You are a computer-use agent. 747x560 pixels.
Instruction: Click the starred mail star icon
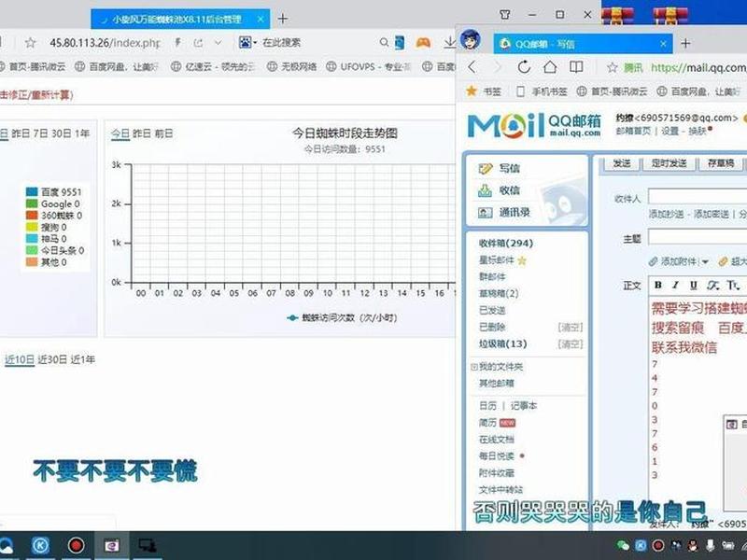(522, 260)
